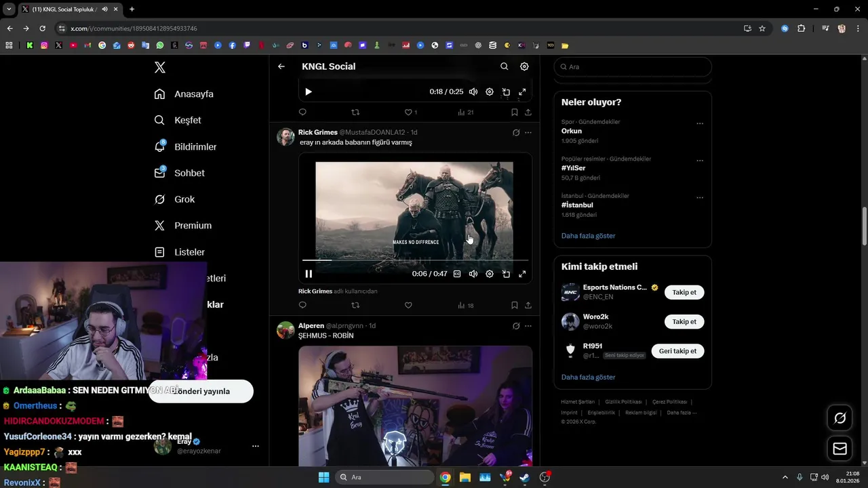The image size is (868, 488).
Task: Open Steam from the taskbar
Action: point(524,477)
